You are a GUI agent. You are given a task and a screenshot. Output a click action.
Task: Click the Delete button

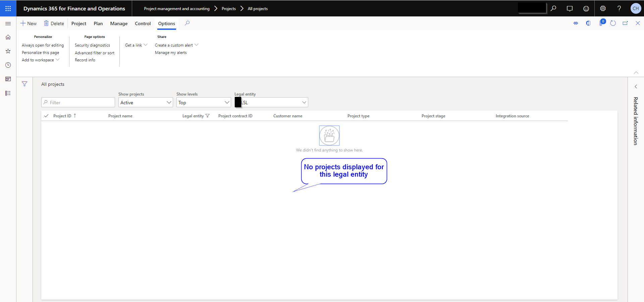(54, 23)
